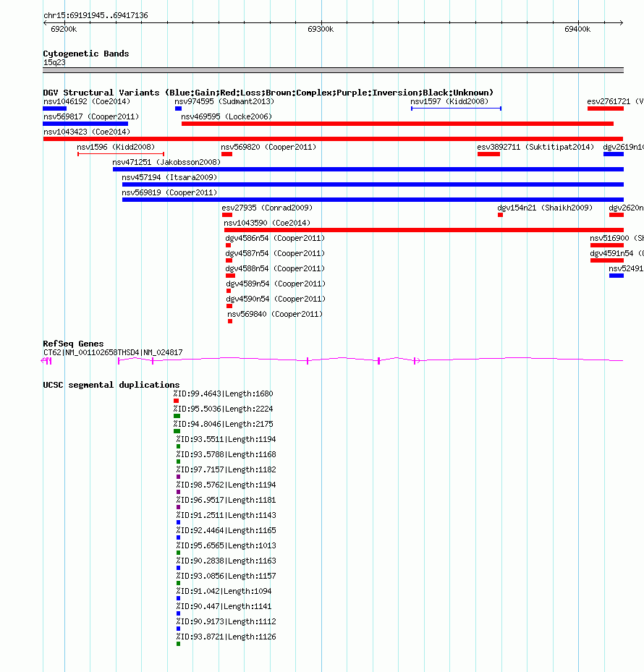Click the nsv569817 (Cooper2011) label
Image resolution: width=644 pixels, height=672 pixels.
(x=91, y=116)
